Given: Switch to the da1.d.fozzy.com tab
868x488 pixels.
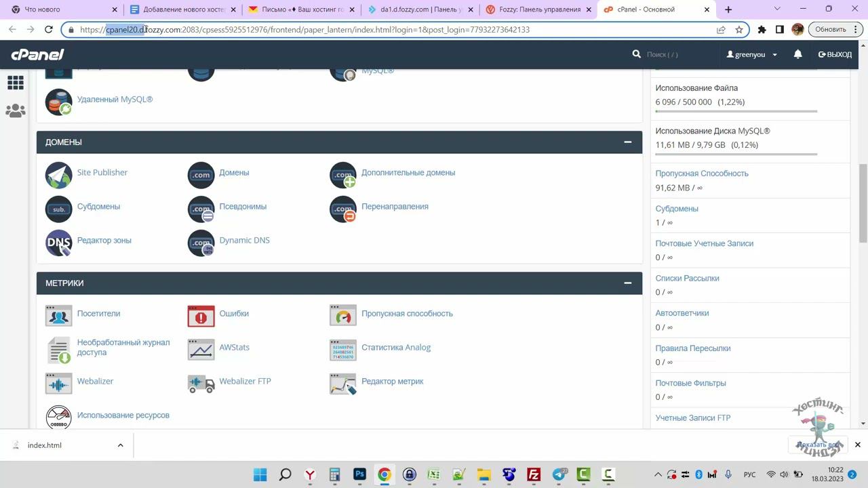Looking at the screenshot, I should 420,9.
